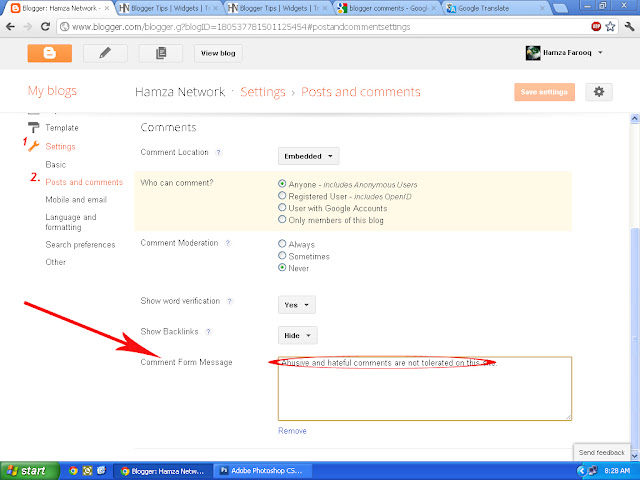Open the new post pencil icon

(105, 53)
